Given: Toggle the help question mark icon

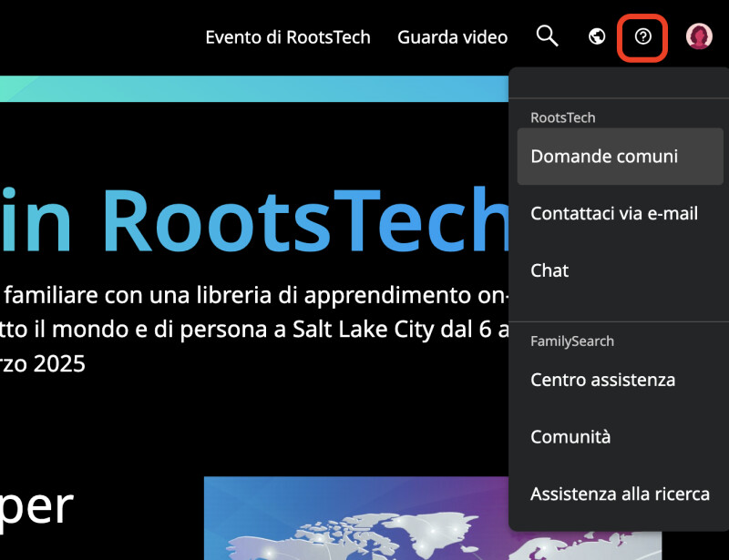Looking at the screenshot, I should (643, 36).
